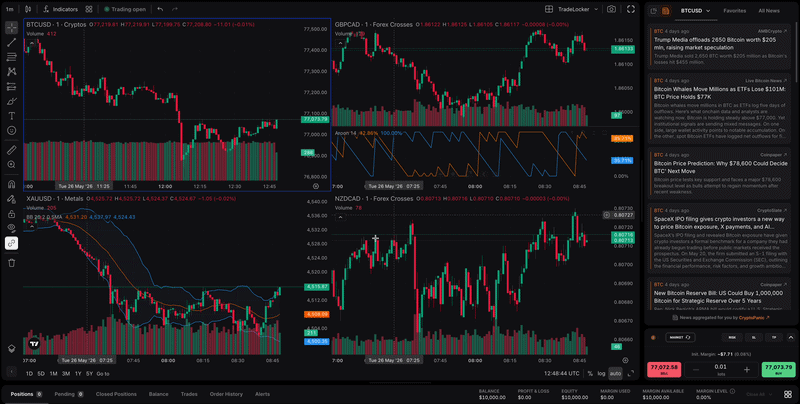Select the 5Y date range
Viewport: 800px width, 404px height.
[89, 374]
